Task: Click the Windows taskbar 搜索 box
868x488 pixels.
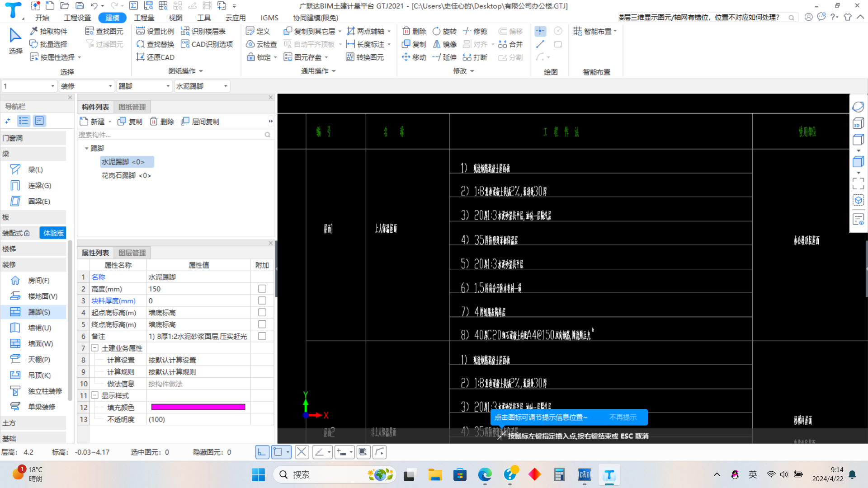Action: point(335,475)
